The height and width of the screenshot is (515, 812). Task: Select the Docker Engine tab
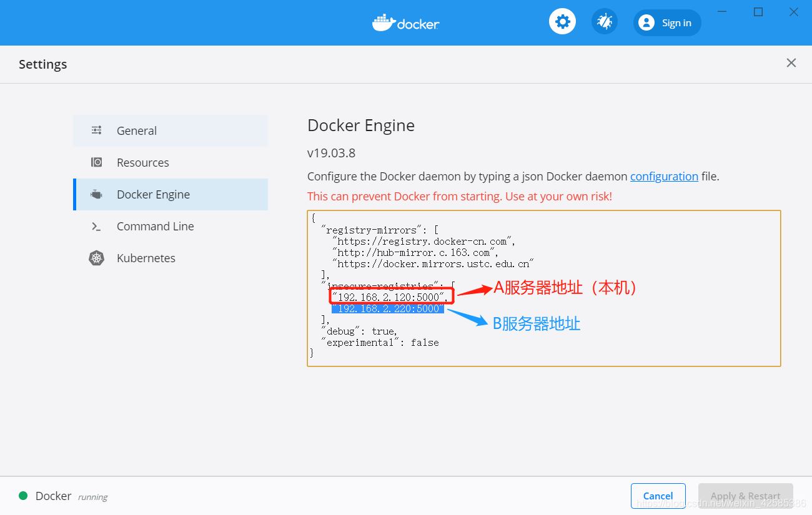[171, 194]
